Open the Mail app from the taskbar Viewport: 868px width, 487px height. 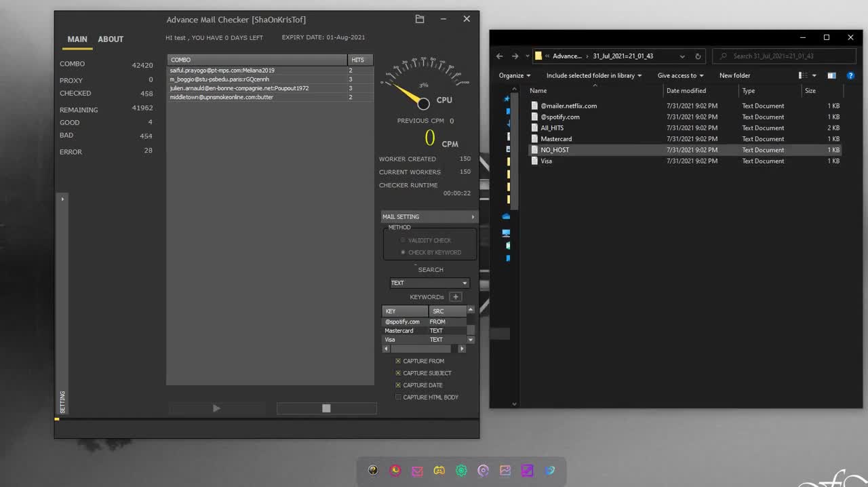click(x=417, y=470)
